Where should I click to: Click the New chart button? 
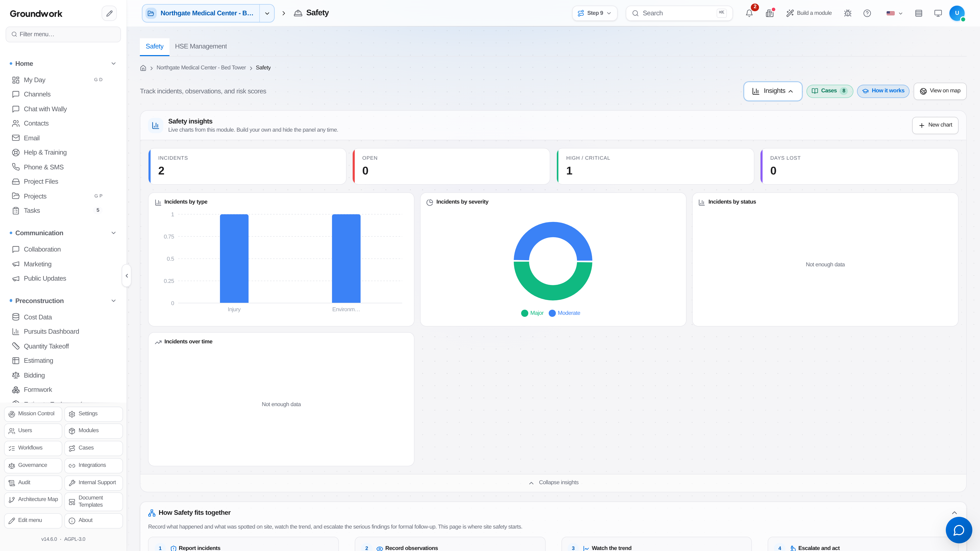935,125
